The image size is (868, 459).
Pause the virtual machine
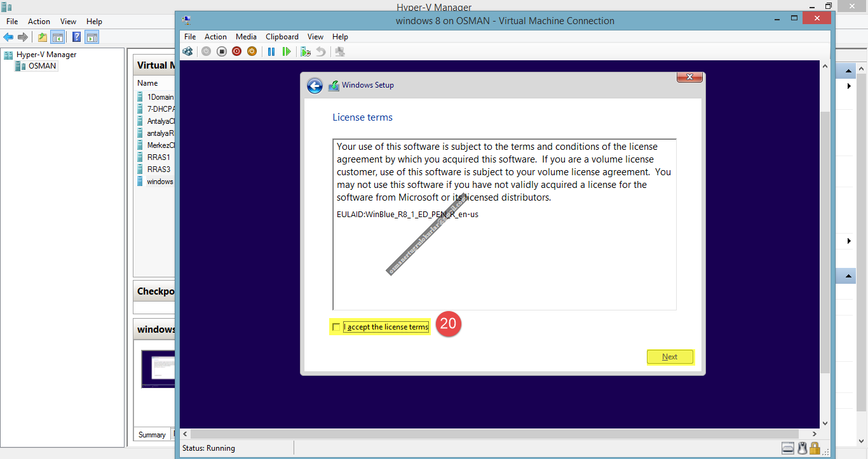[x=271, y=51]
